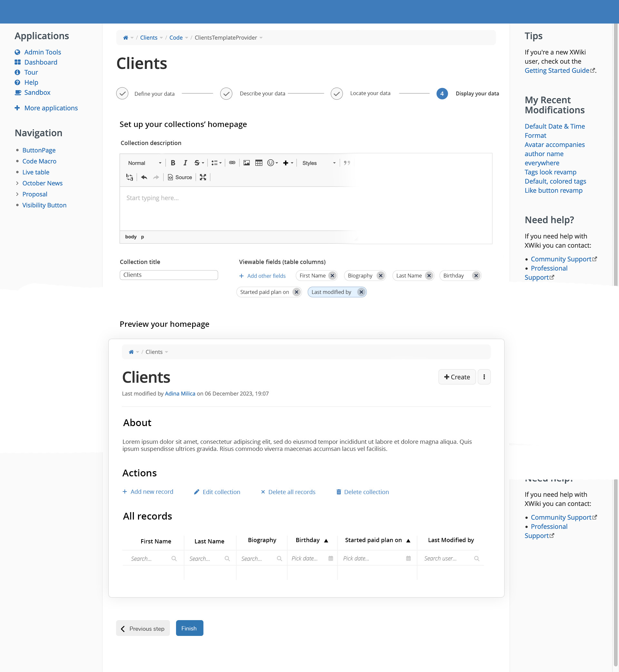Click the Collection title input field
This screenshot has width=619, height=672.
click(169, 275)
